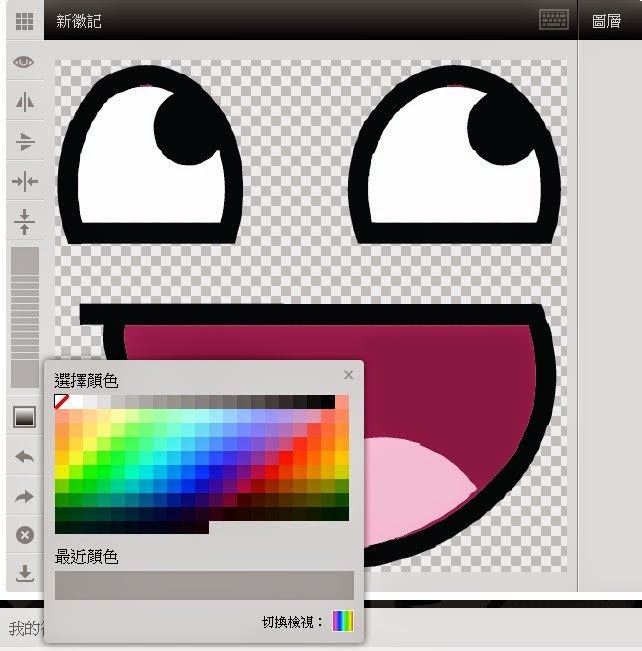Open the gradient color button
The height and width of the screenshot is (651, 642).
(x=25, y=417)
